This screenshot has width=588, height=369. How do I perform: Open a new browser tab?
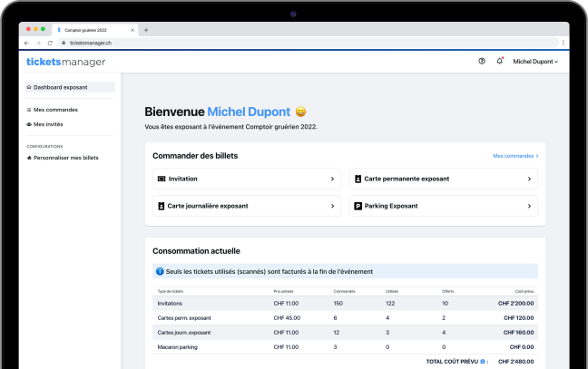coord(146,30)
